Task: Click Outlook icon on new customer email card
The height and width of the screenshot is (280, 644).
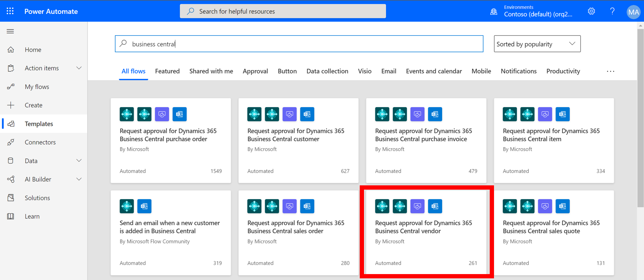Action: tap(144, 206)
